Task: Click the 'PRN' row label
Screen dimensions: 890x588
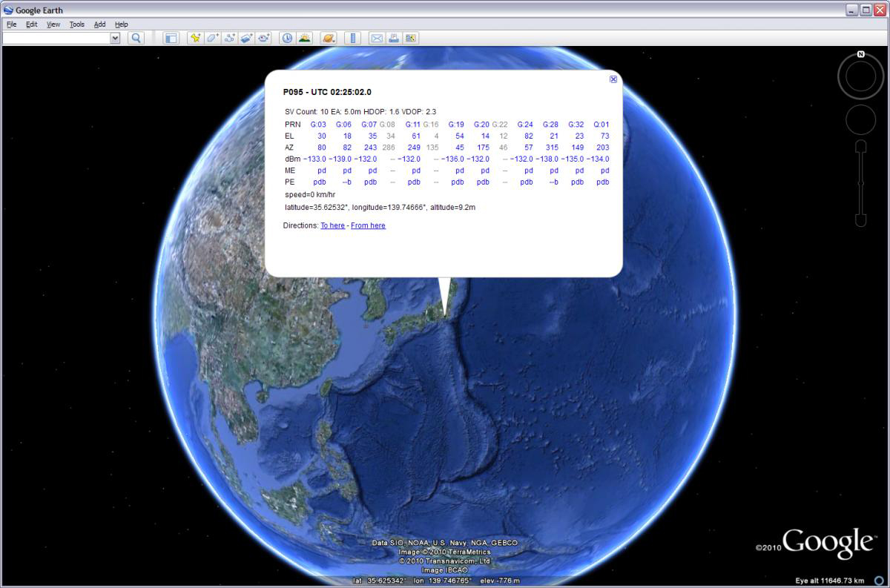Action: tap(292, 125)
